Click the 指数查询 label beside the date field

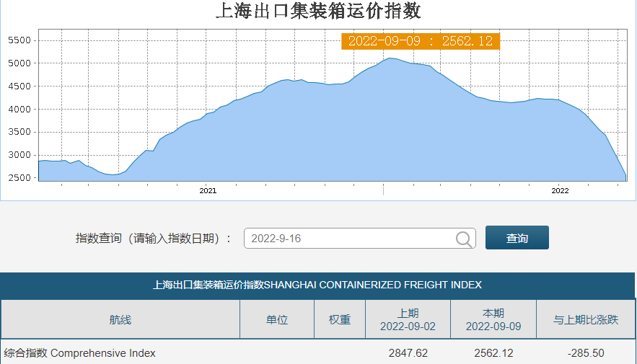point(153,239)
